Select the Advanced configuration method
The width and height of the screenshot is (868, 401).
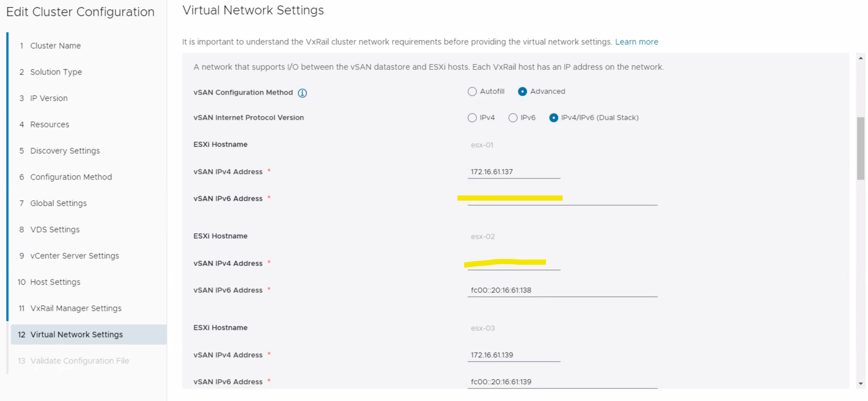pyautogui.click(x=522, y=91)
